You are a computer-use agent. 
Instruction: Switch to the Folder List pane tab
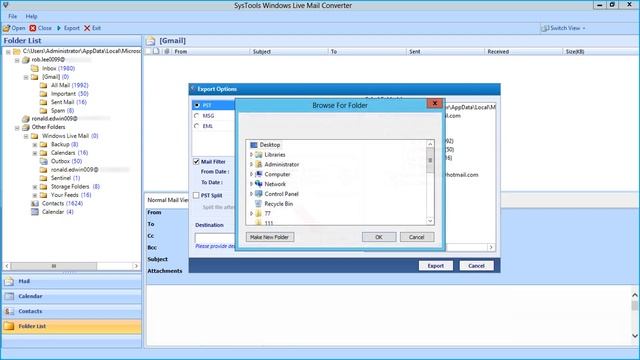(x=72, y=326)
